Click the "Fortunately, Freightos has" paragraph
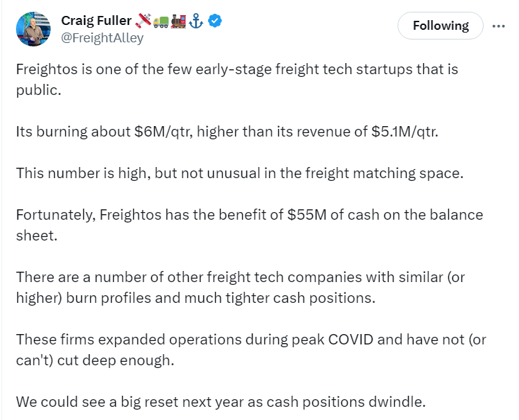The width and height of the screenshot is (519, 420). [x=250, y=225]
